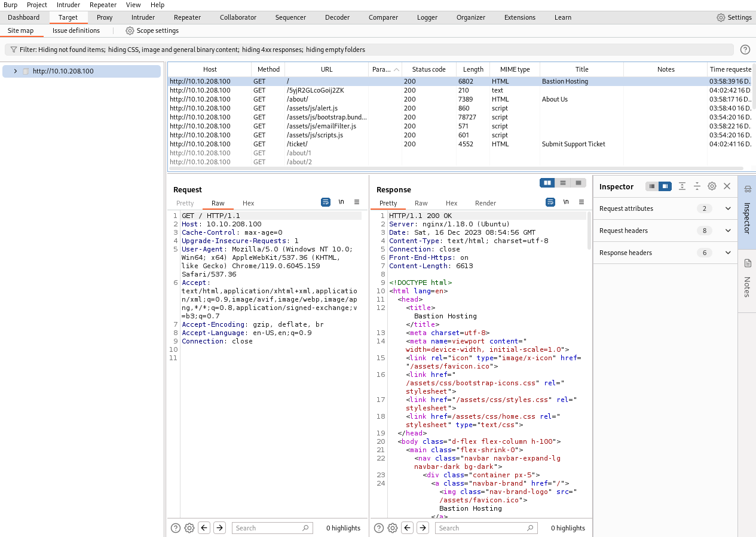The image size is (756, 537).
Task: Click the site map filter bar
Action: coord(369,50)
